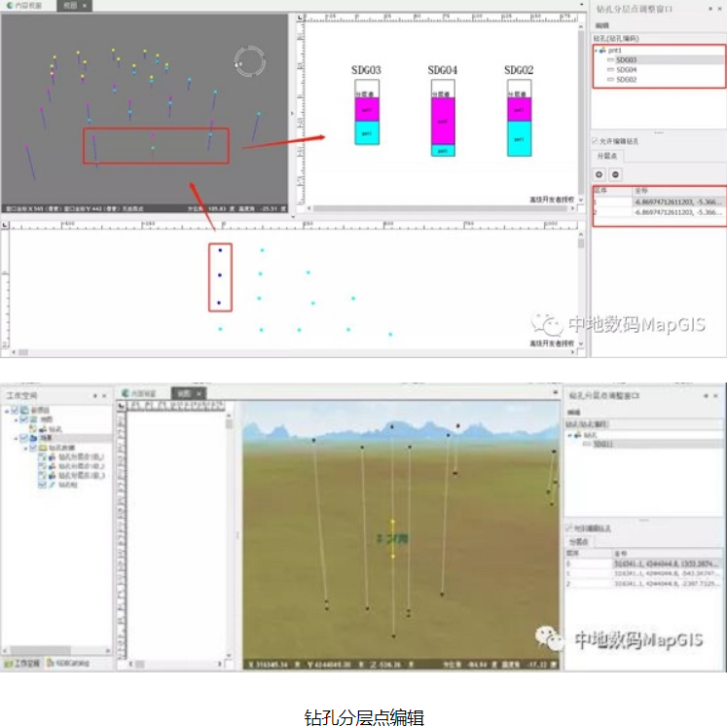This screenshot has width=727, height=728.
Task: Click the add layer point plus button
Action: (599, 174)
